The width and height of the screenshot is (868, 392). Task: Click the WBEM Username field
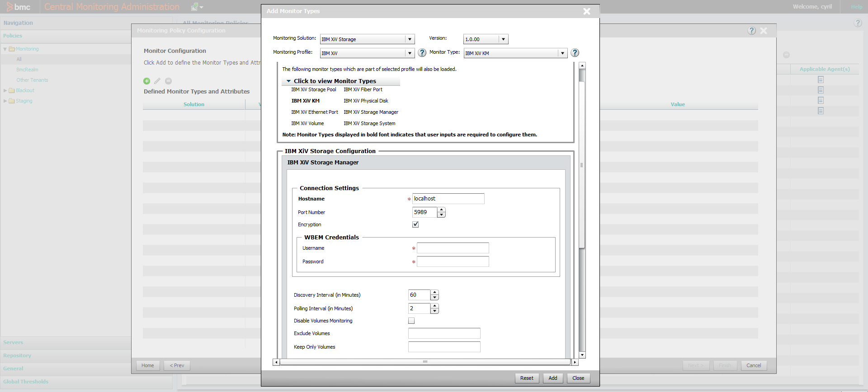pyautogui.click(x=453, y=248)
